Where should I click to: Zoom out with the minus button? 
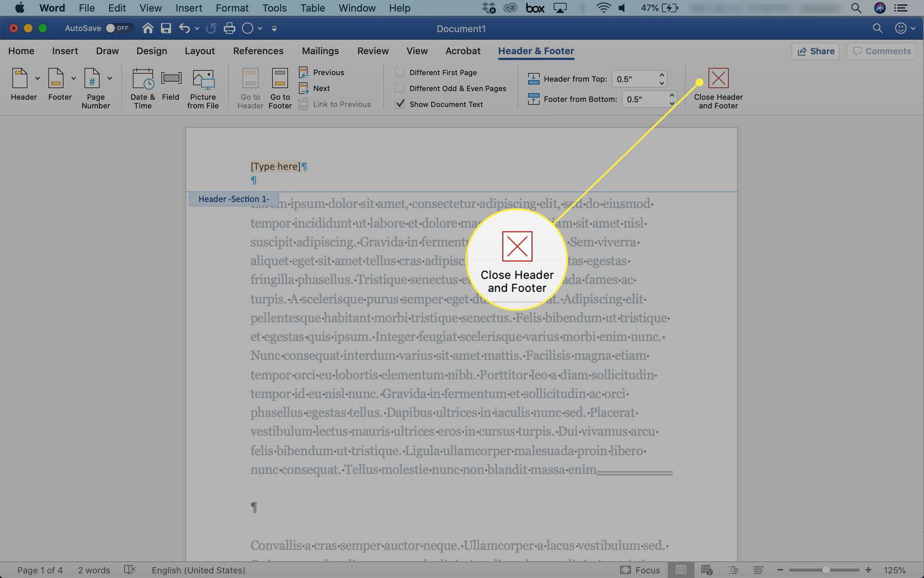[x=780, y=570]
